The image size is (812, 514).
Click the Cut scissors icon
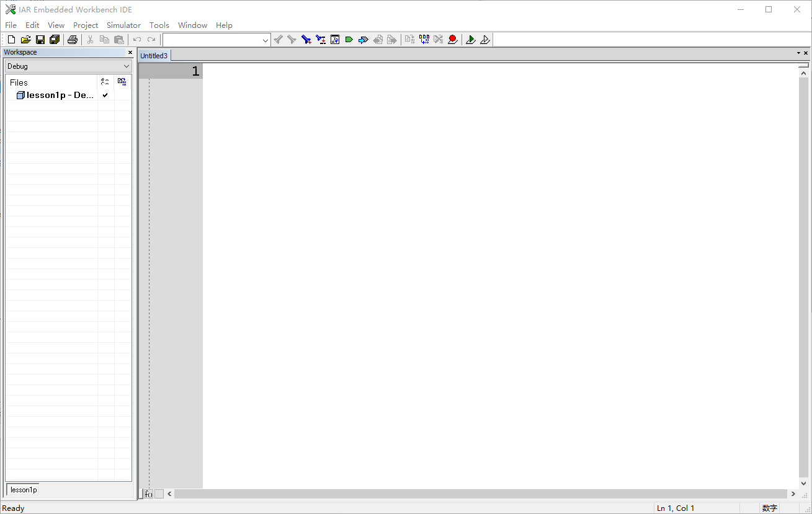[90, 40]
